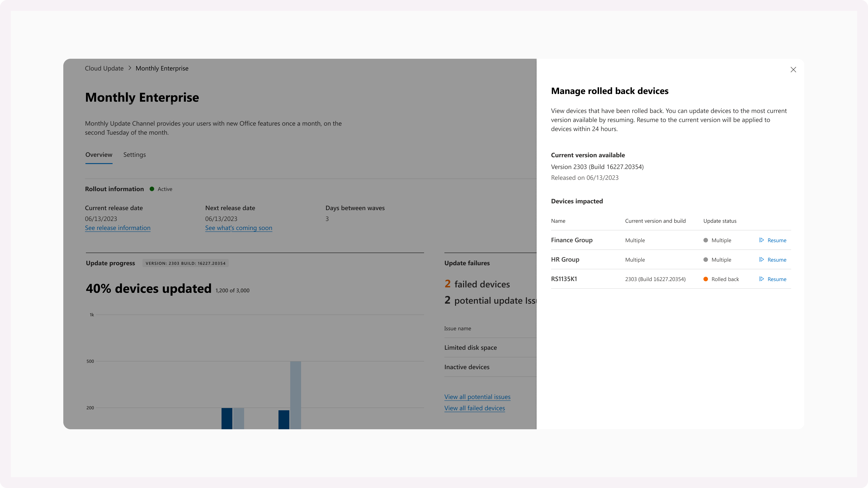Click the VERSION: 2303 BUILD badge
868x488 pixels.
click(x=186, y=263)
